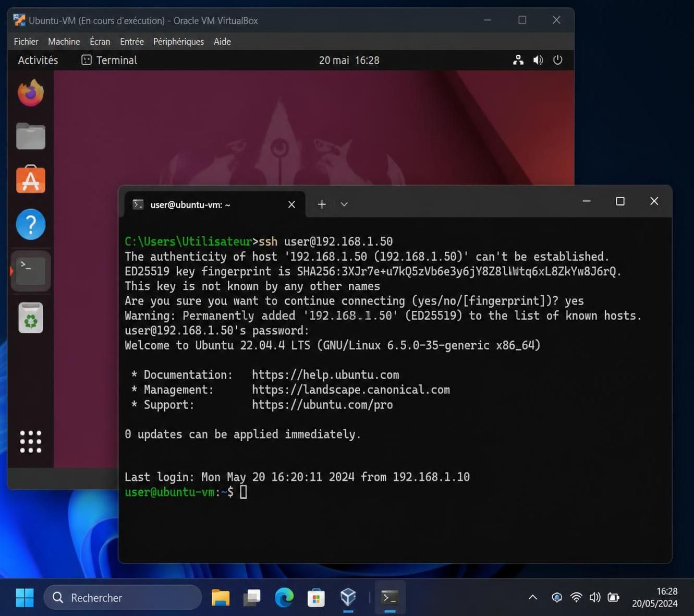694x616 pixels.
Task: Launch Ubuntu Software from the dock
Action: pyautogui.click(x=31, y=180)
